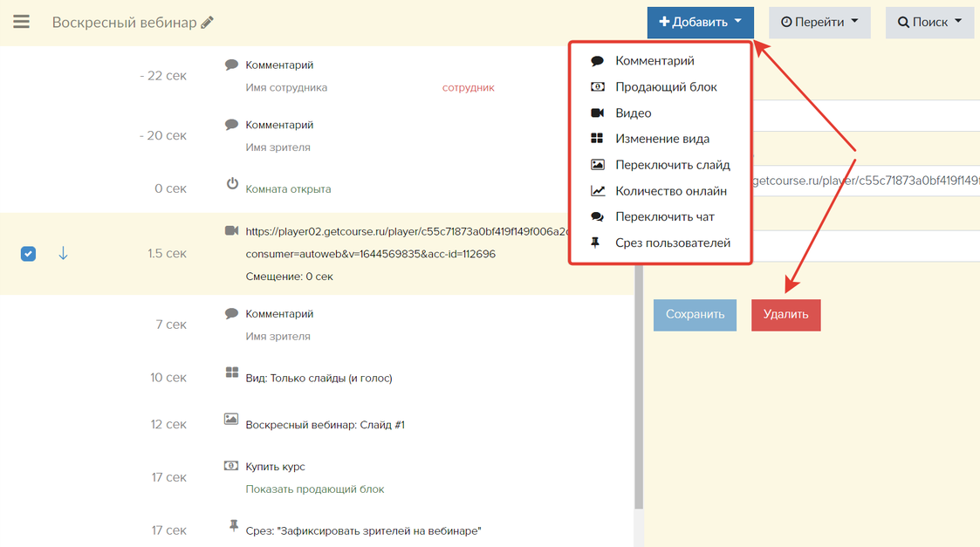The image size is (980, 547).
Task: Open the Поиск dropdown
Action: tap(929, 22)
